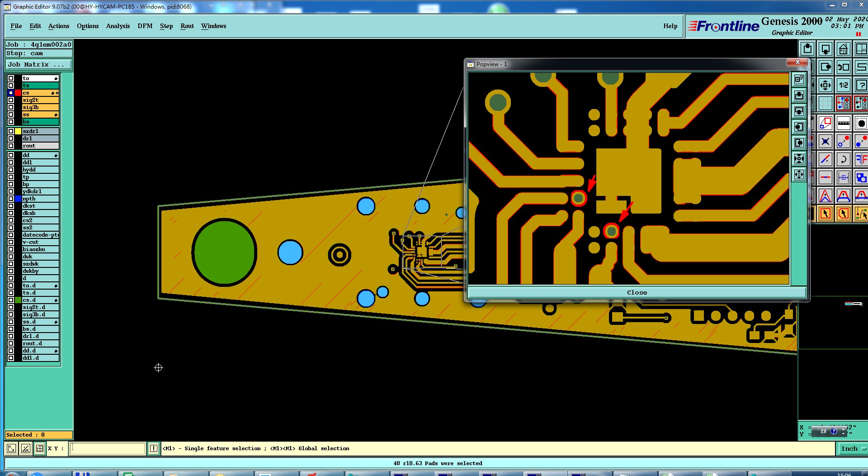The image size is (868, 476).
Task: Click the fit-all arrows icon in toolbar
Action: pos(826,85)
